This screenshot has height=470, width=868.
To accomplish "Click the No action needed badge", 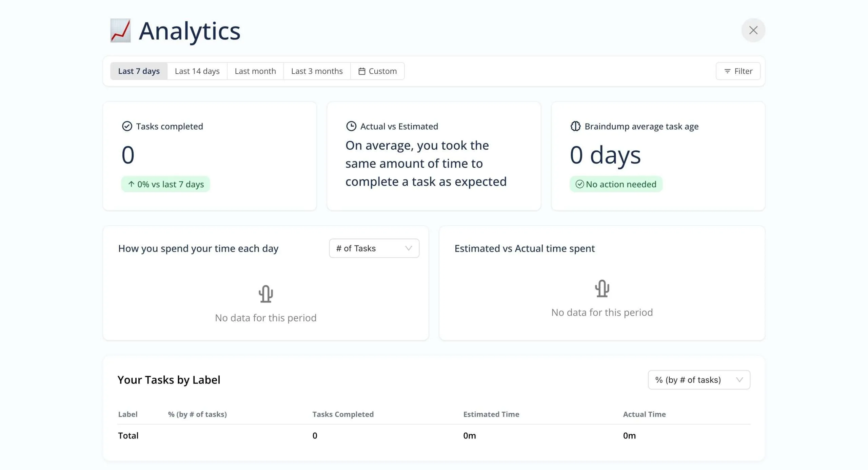I will [616, 184].
